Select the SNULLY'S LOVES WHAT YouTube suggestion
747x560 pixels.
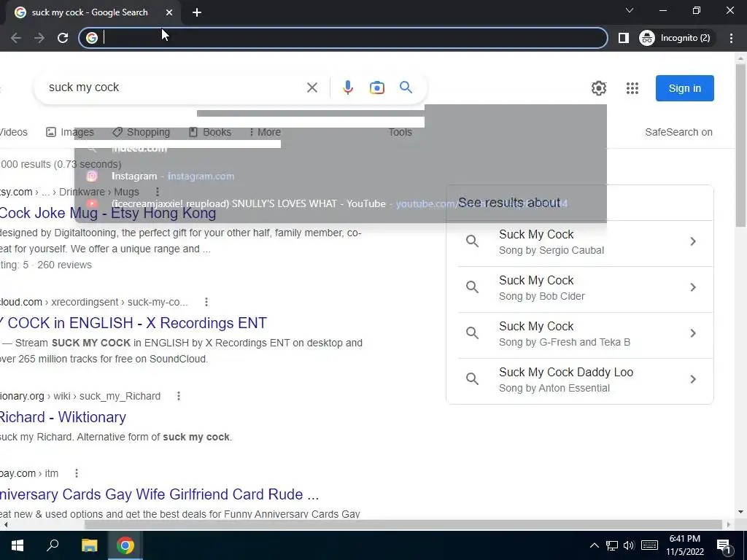(x=340, y=204)
